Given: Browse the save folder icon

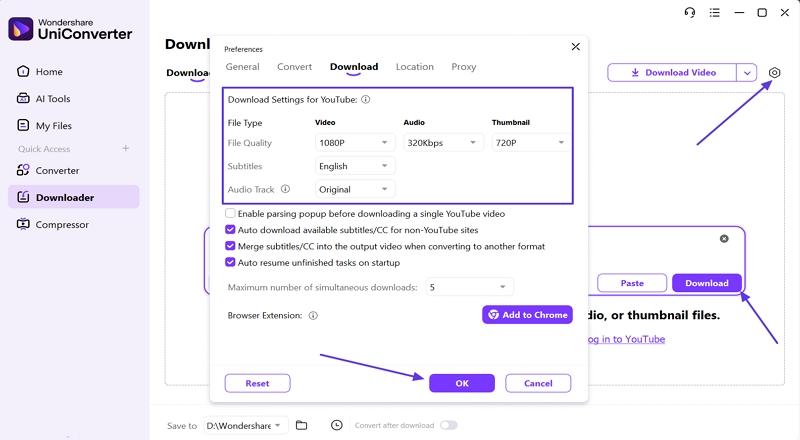Looking at the screenshot, I should 302,425.
